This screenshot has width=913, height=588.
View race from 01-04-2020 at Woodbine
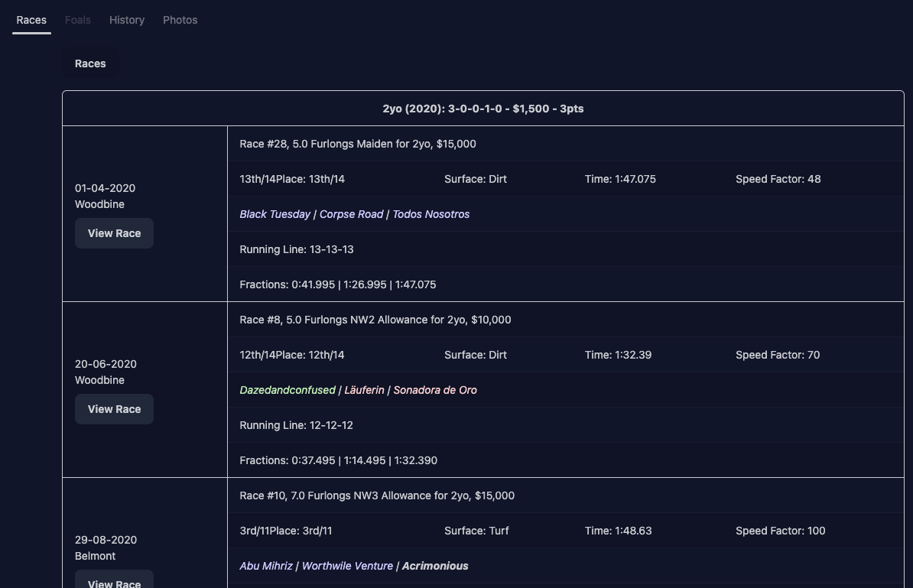coord(114,233)
